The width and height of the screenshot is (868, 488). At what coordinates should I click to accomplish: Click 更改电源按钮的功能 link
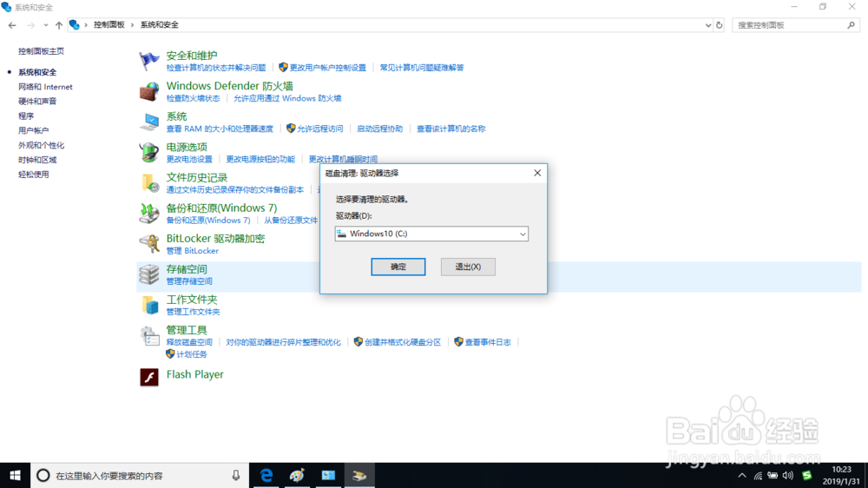(x=260, y=159)
